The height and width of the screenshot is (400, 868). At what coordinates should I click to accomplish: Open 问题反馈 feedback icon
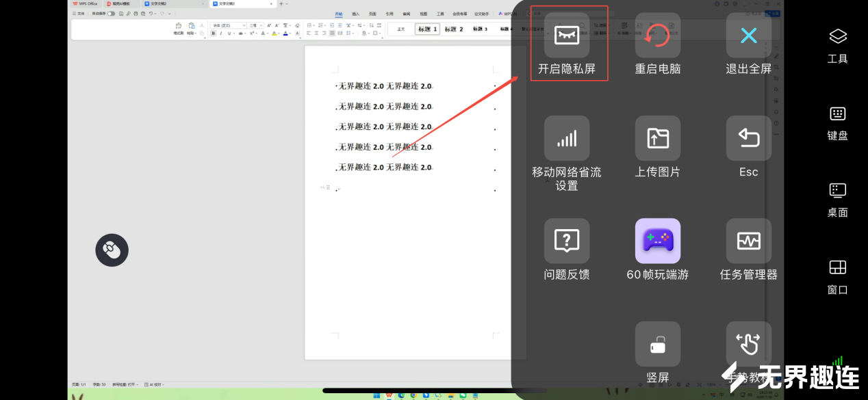567,241
